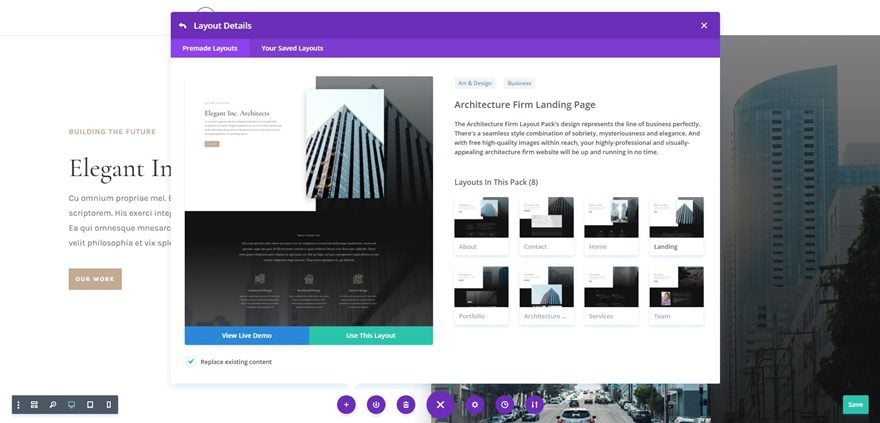Click the trash icon to clear layout
Screen dimensions: 880x423
click(406, 404)
